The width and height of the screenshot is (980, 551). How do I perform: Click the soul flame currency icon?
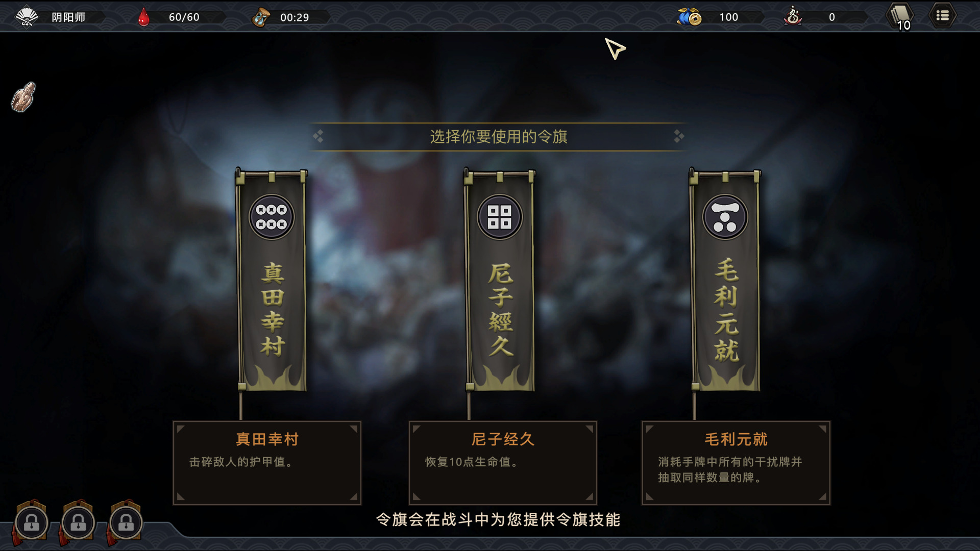tap(793, 16)
